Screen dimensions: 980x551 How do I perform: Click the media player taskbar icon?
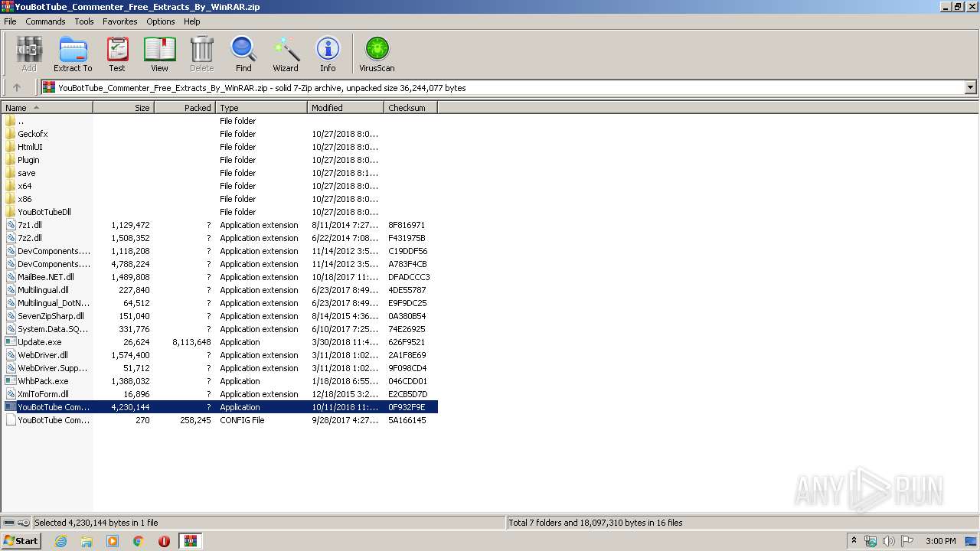pyautogui.click(x=113, y=541)
